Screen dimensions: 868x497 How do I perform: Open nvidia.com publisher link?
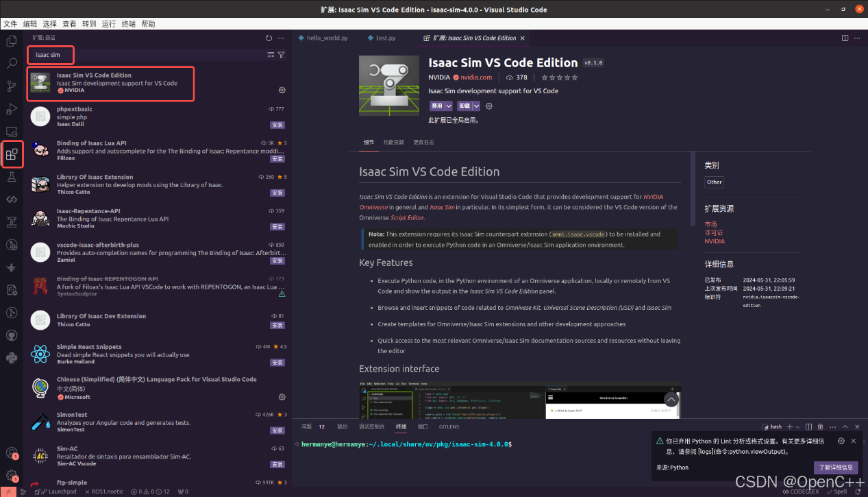pyautogui.click(x=475, y=77)
